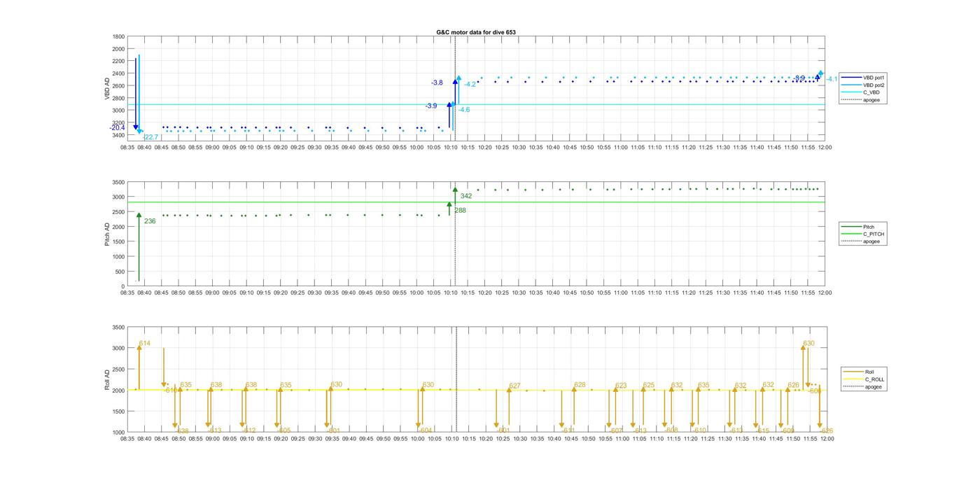The height and width of the screenshot is (485, 980).
Task: Click the "-4.1" VBD data label
Action: (x=832, y=79)
